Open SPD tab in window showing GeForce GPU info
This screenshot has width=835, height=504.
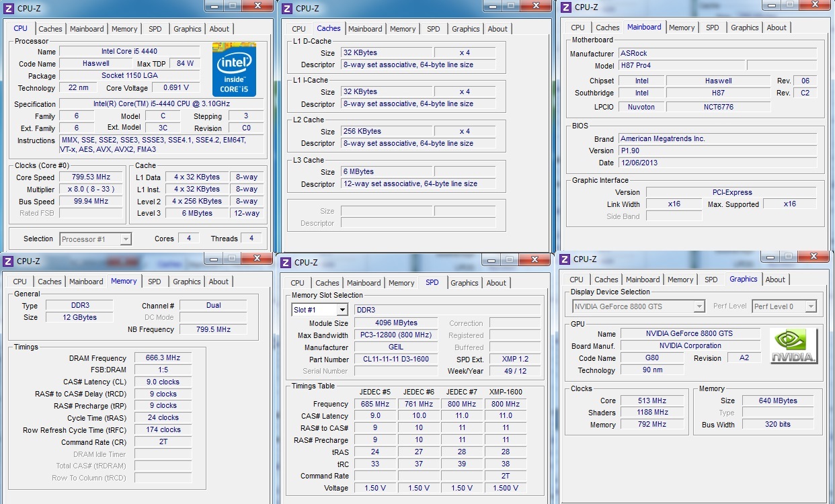(x=711, y=280)
